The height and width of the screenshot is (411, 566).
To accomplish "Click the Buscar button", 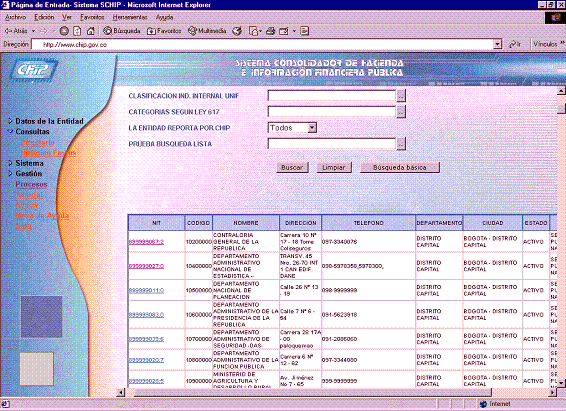I will pos(292,167).
